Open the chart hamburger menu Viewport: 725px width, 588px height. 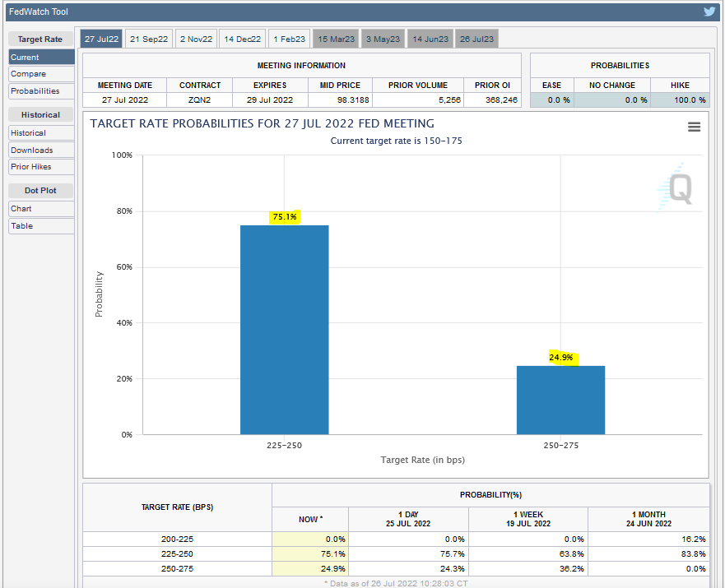[694, 127]
